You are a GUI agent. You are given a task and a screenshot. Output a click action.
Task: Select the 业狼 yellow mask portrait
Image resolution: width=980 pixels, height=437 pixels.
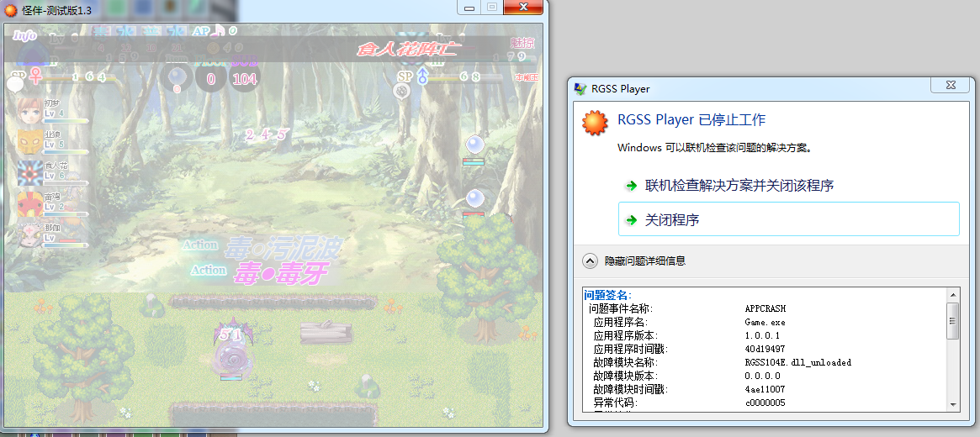(x=29, y=142)
